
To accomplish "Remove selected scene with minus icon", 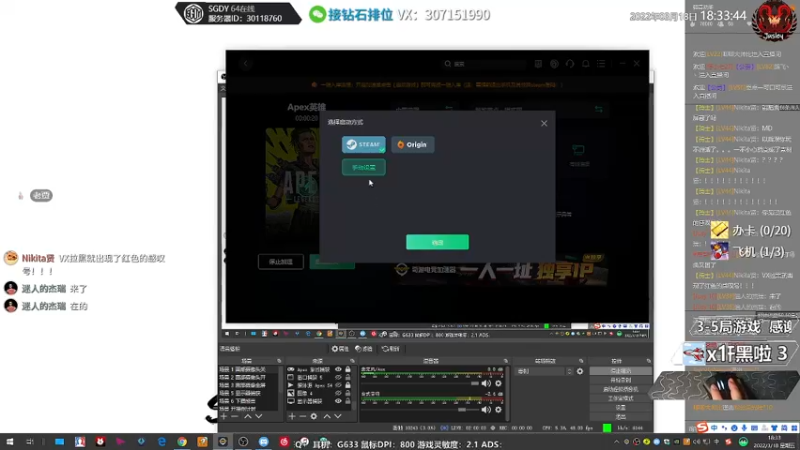I will pos(235,416).
